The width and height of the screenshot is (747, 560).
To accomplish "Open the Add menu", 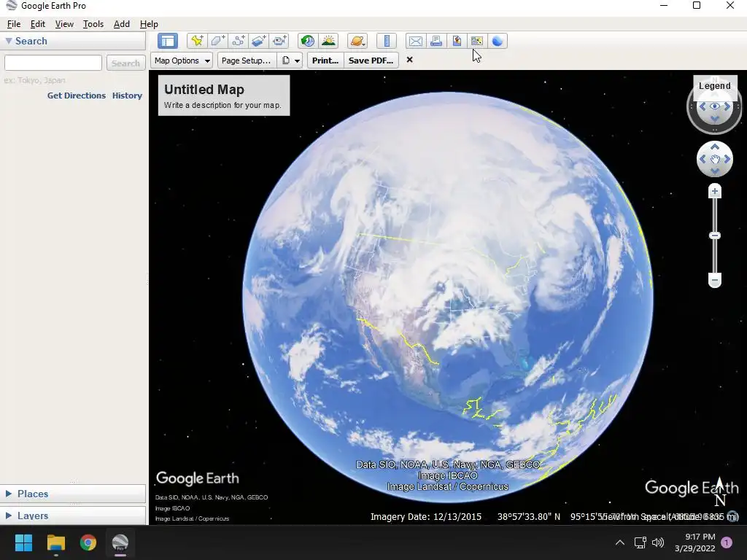I will 122,24.
